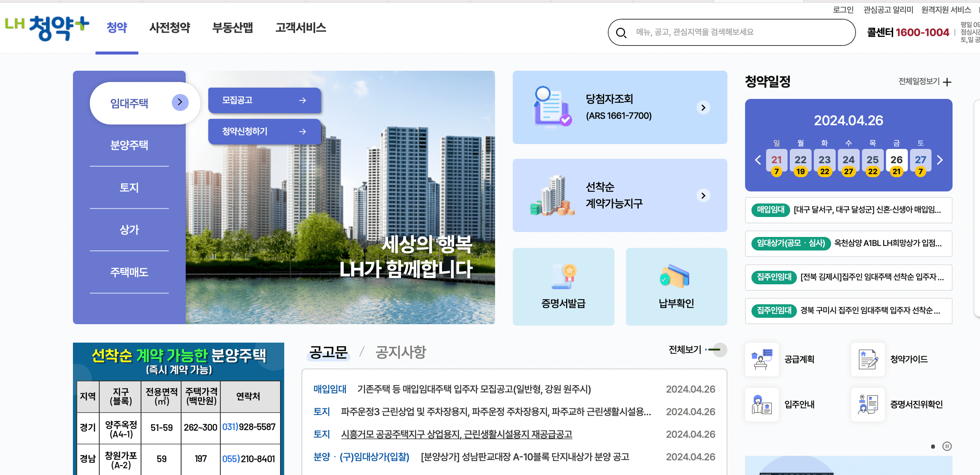The height and width of the screenshot is (475, 980).
Task: Go to previous week in calendar
Action: pos(757,160)
